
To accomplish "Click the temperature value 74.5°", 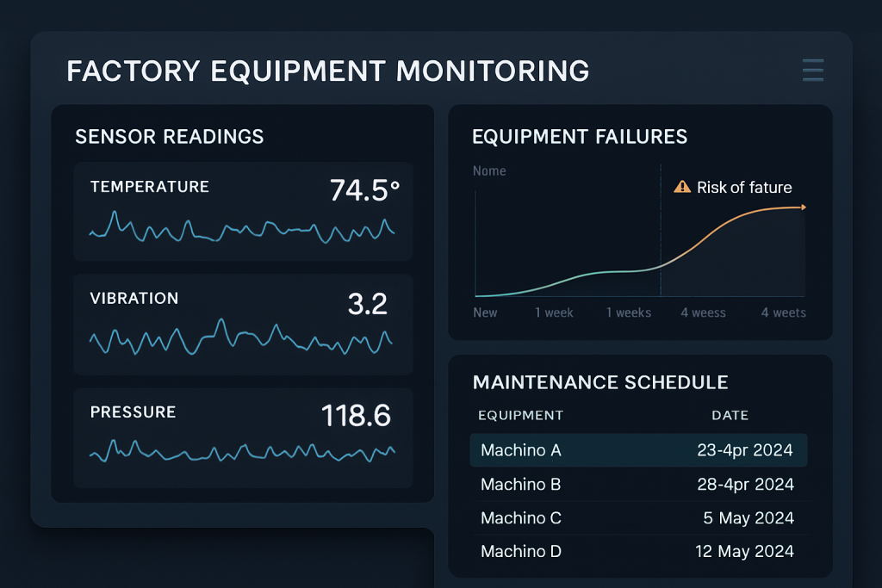I will (x=364, y=190).
